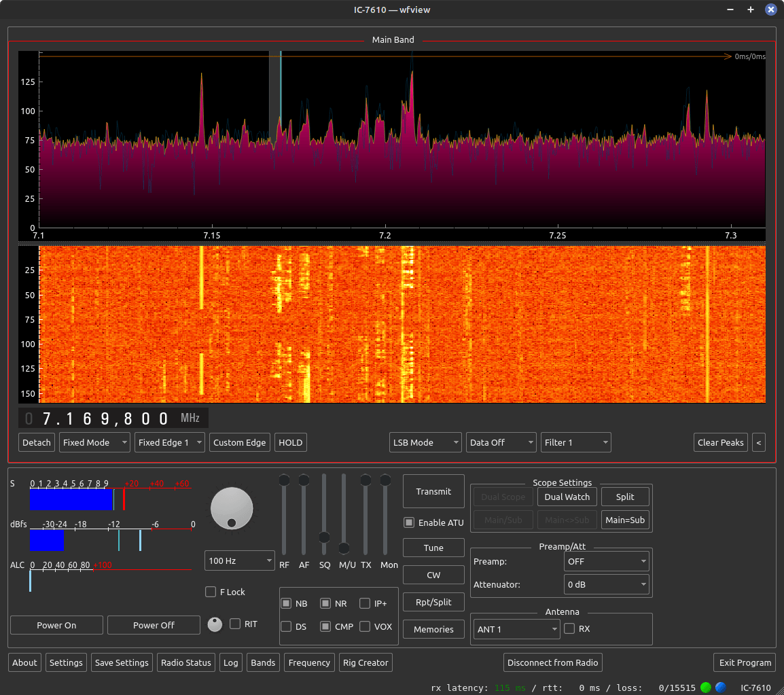The width and height of the screenshot is (784, 695).
Task: Open the LSB Mode dropdown
Action: point(425,442)
